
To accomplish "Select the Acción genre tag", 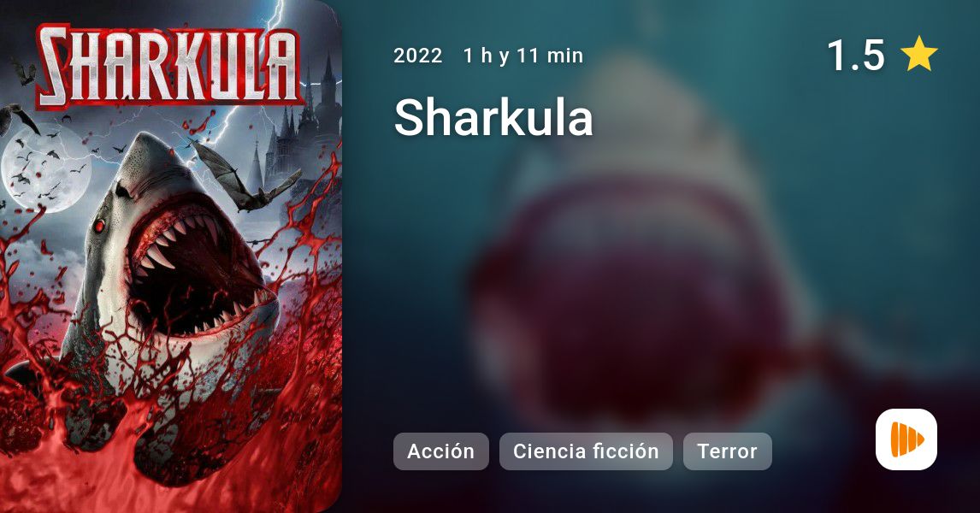I will [x=440, y=451].
